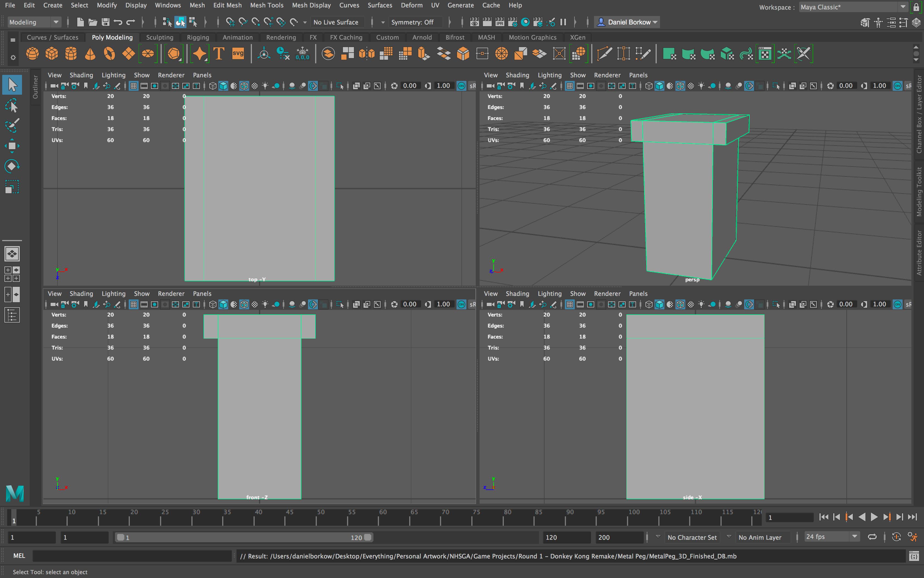Open the Modeling menu set dropdown

[34, 22]
